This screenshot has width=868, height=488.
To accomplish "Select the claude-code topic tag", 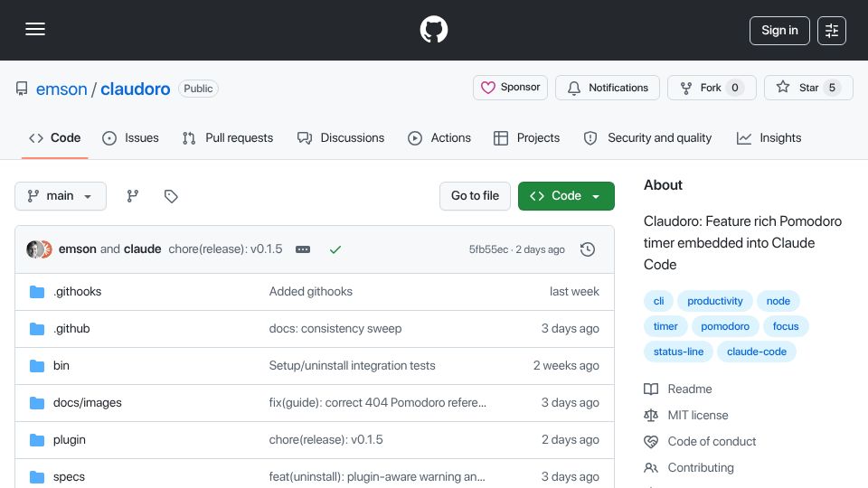I will [x=757, y=352].
